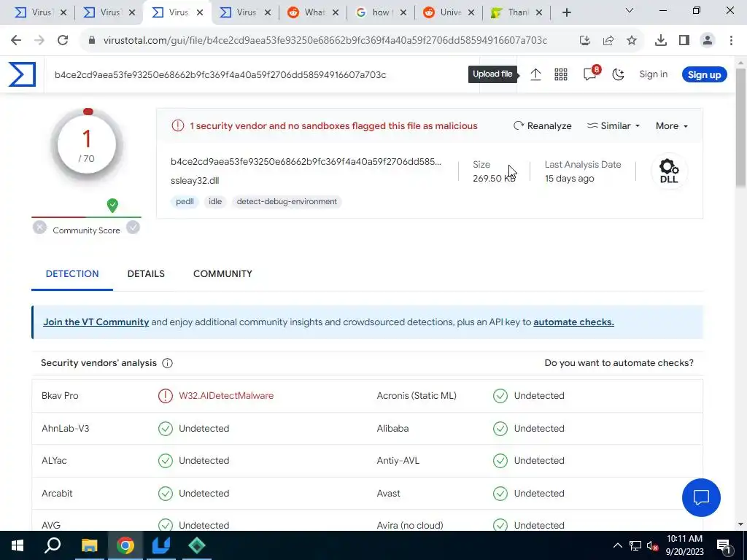
Task: Click the browser forward arrow
Action: [x=39, y=41]
